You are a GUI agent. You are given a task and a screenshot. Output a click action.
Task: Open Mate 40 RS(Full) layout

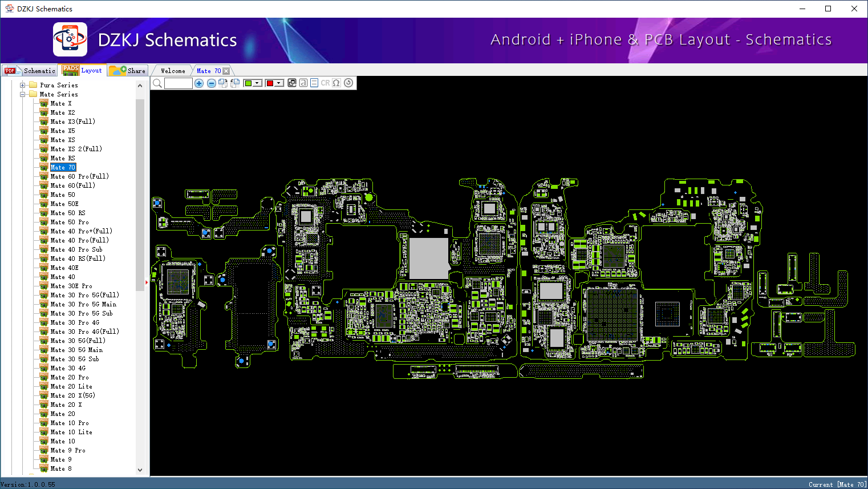click(78, 258)
